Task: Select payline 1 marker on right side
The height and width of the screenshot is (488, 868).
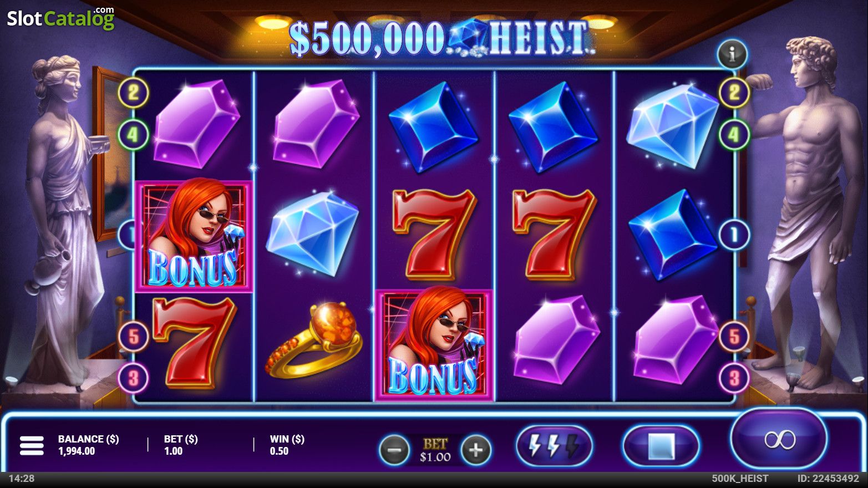Action: 734,235
